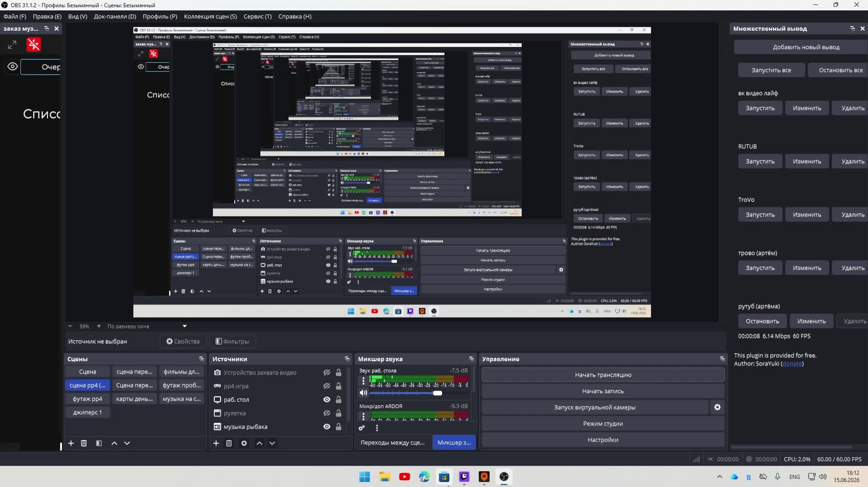This screenshot has width=868, height=487.
Task: Open virtual camera settings gear
Action: point(717,407)
